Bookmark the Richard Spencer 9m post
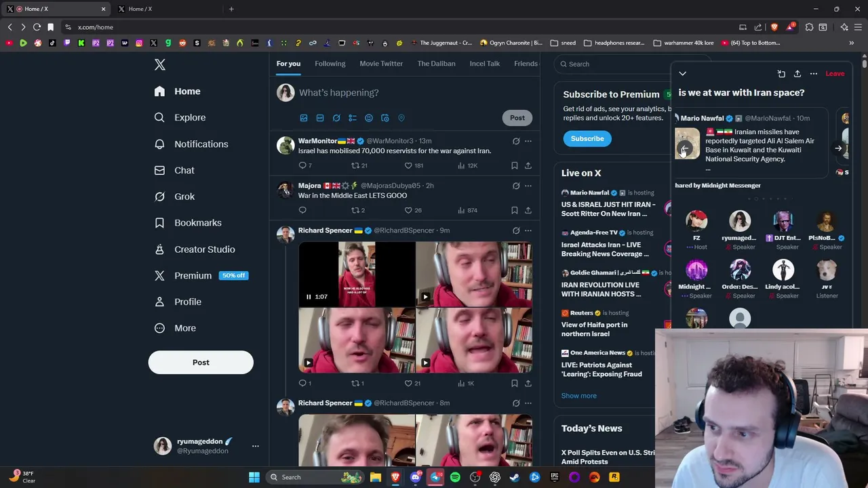The image size is (868, 488). point(515,383)
